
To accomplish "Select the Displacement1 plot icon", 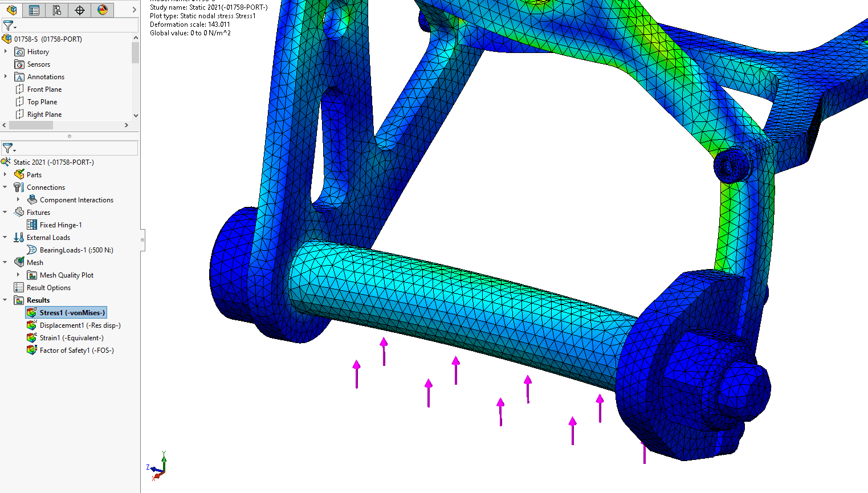I will 32,325.
